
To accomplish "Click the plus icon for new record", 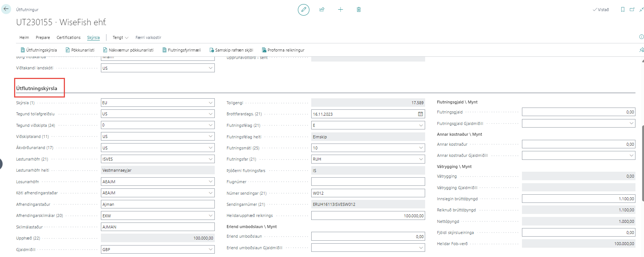I will (x=341, y=10).
